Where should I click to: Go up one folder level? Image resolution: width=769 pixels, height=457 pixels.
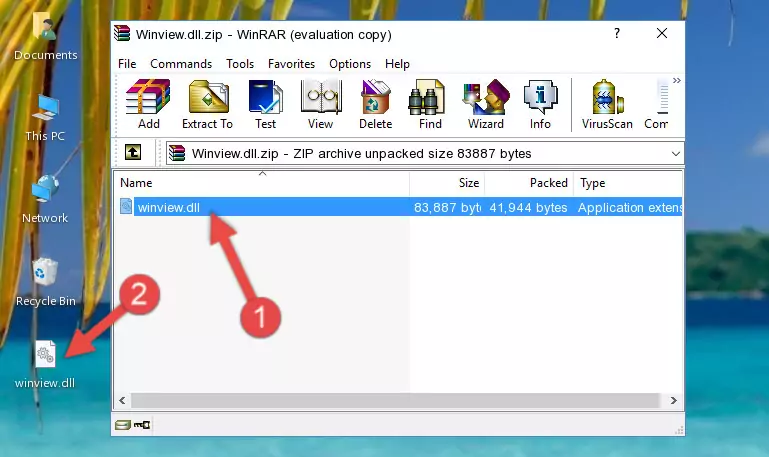coord(133,152)
